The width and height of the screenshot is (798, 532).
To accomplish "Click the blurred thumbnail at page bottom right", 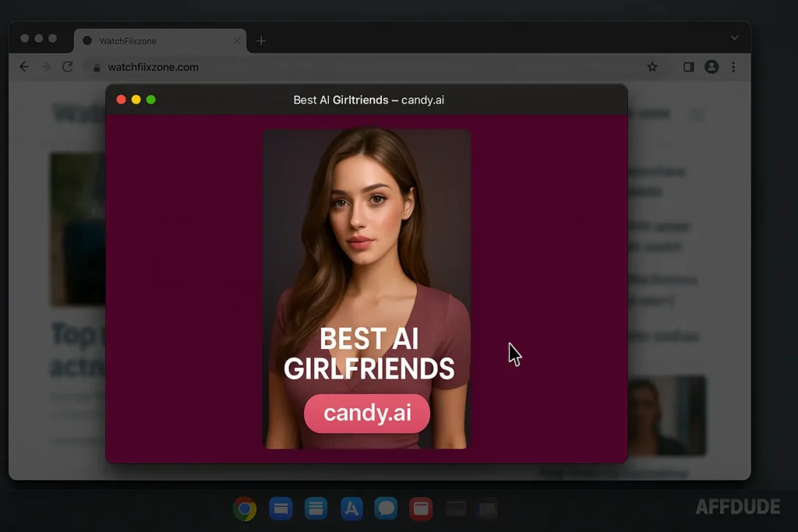I will click(667, 415).
